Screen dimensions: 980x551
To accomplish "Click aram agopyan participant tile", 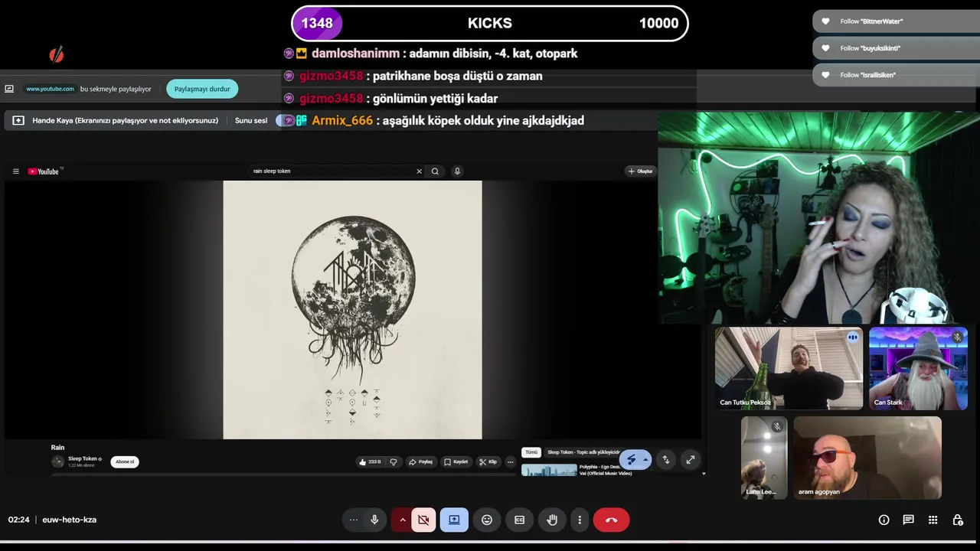I will click(x=867, y=458).
